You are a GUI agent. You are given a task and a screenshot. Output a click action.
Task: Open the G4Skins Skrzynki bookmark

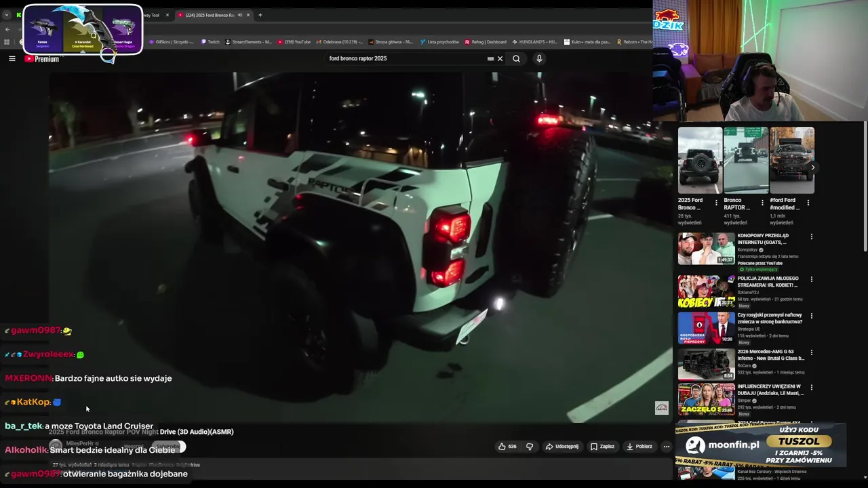[x=172, y=42]
